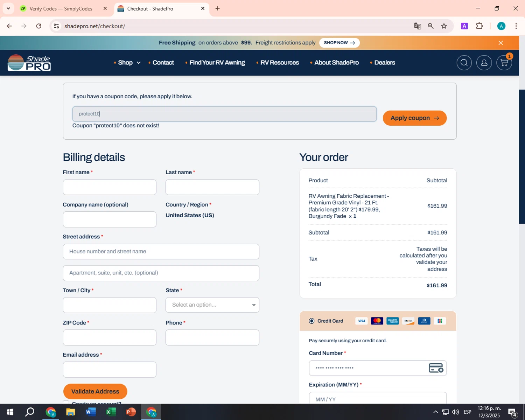The width and height of the screenshot is (525, 420).
Task: Open Windows taskbar search
Action: [x=30, y=412]
